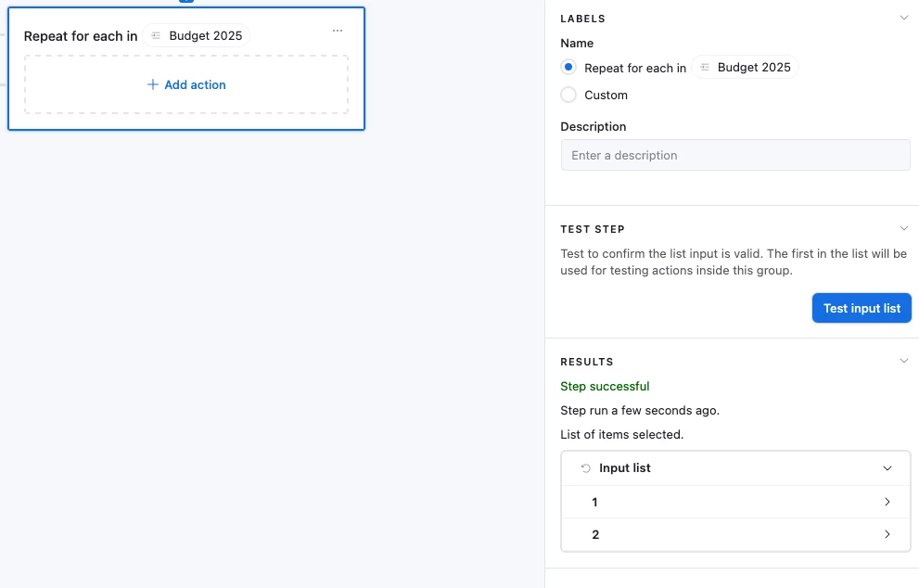Open result item 2 using its arrow
The width and height of the screenshot is (919, 588).
887,534
